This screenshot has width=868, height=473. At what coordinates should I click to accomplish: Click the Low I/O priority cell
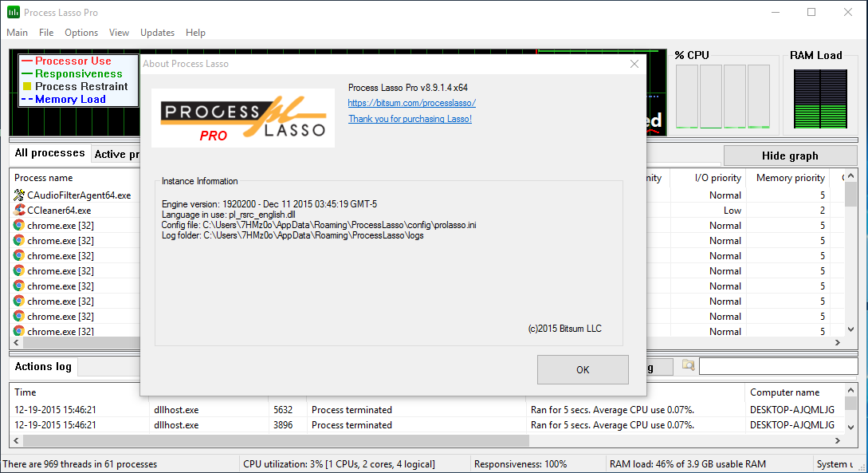click(732, 211)
